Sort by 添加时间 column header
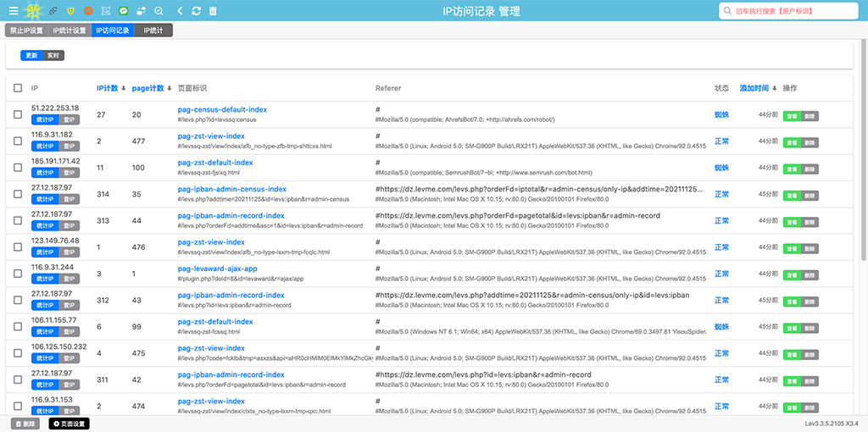This screenshot has width=868, height=432. click(x=754, y=88)
